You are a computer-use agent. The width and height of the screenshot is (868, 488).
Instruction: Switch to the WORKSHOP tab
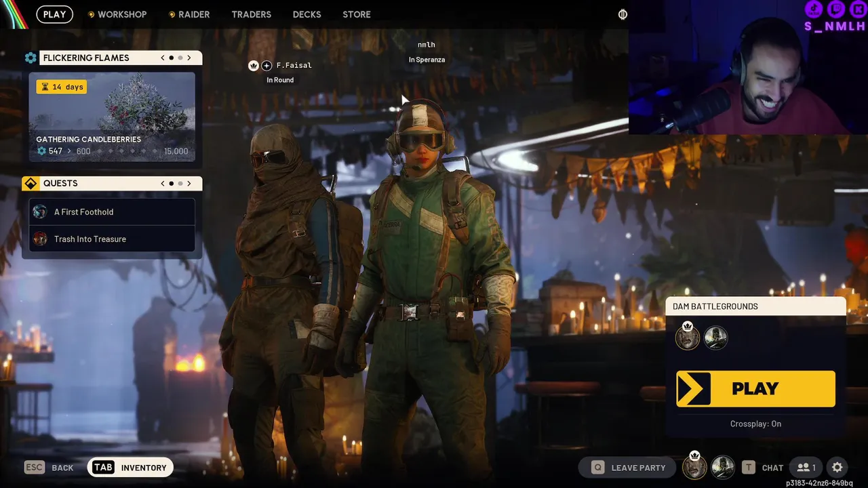click(117, 14)
